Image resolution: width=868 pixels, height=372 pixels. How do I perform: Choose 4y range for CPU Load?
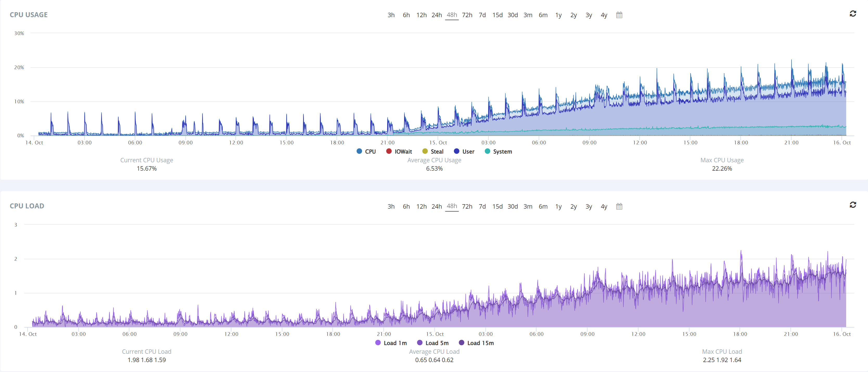click(604, 206)
